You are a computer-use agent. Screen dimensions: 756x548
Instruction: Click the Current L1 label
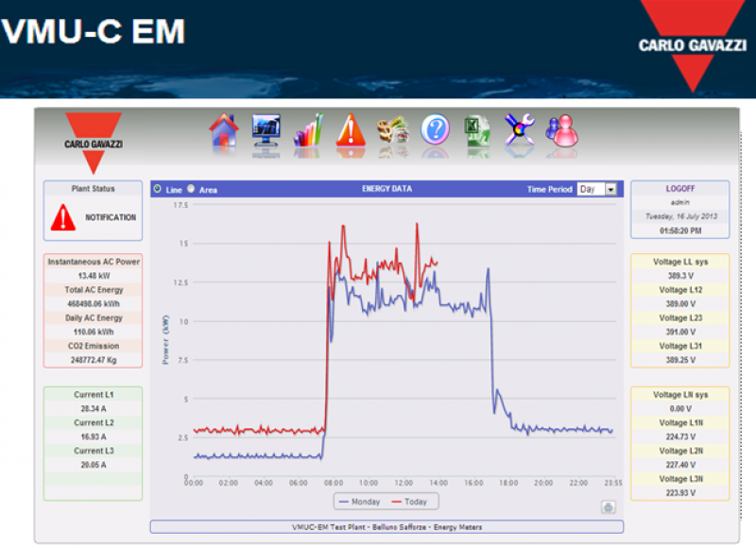pyautogui.click(x=94, y=394)
